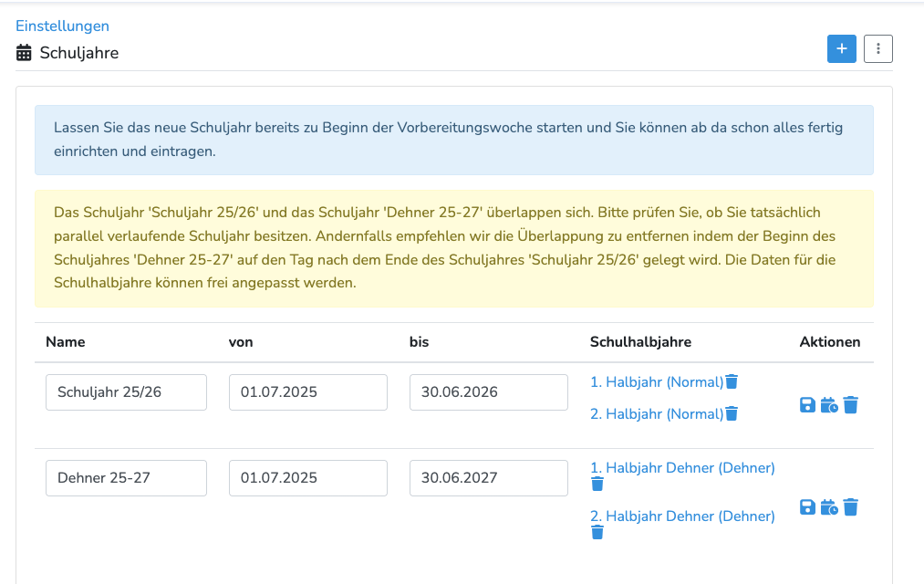This screenshot has height=584, width=924.
Task: Click the 'bis' date field showing 30.06.2027
Action: pyautogui.click(x=489, y=478)
